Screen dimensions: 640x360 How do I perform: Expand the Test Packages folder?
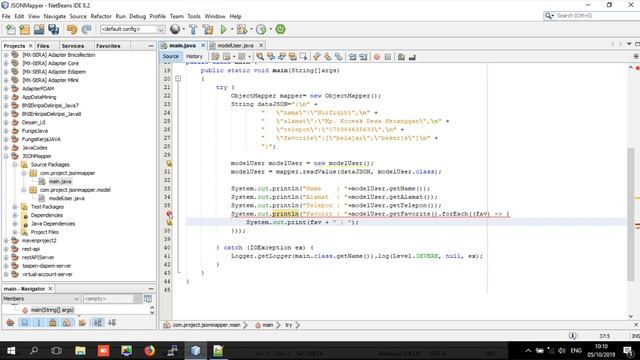(15, 207)
